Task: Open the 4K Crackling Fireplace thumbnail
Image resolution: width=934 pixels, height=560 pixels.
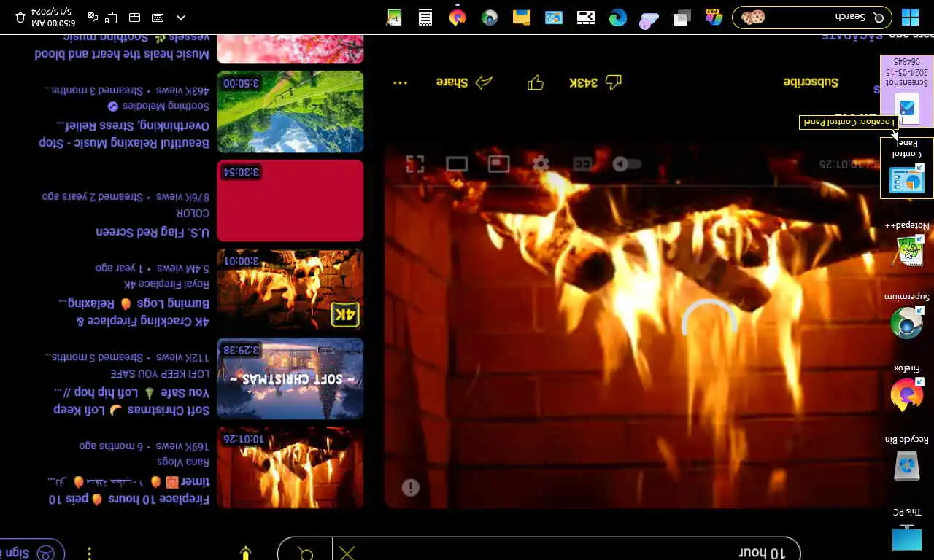Action: point(290,289)
